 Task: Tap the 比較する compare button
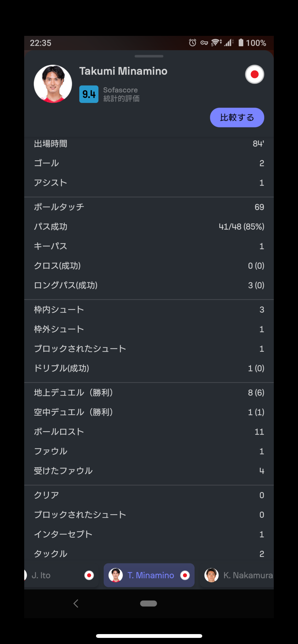(x=237, y=118)
